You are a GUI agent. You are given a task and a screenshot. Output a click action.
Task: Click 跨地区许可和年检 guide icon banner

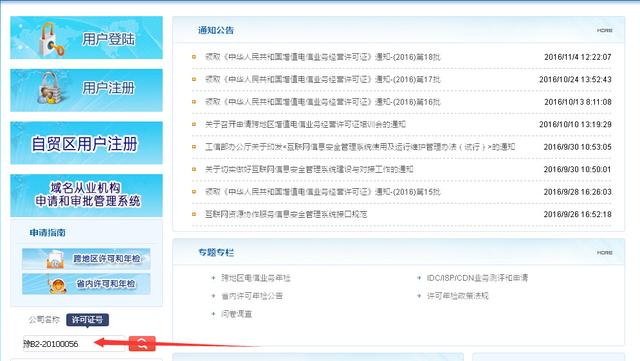coord(86,259)
